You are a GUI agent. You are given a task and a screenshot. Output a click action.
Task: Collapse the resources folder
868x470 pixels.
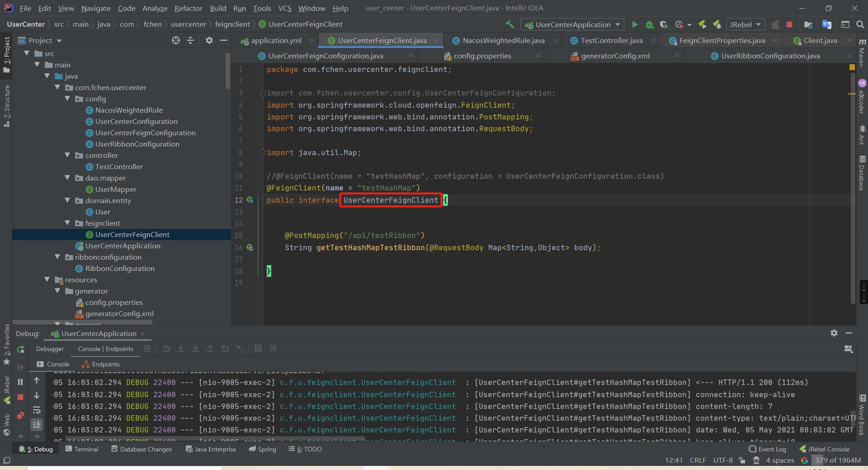pyautogui.click(x=47, y=280)
